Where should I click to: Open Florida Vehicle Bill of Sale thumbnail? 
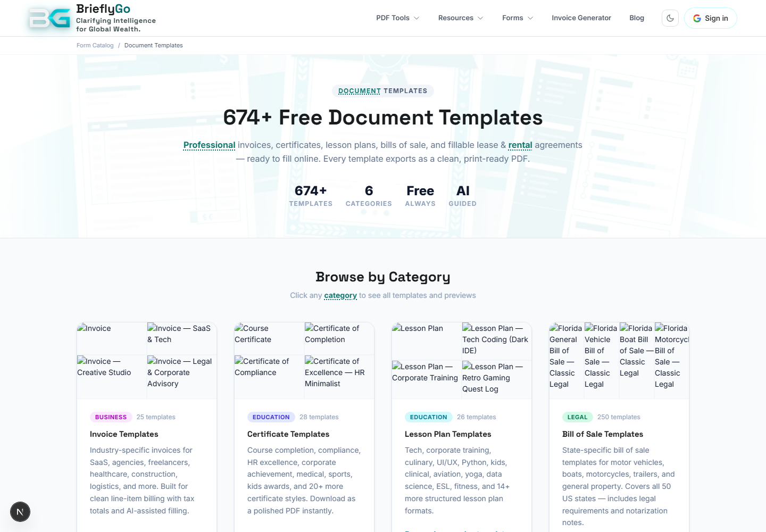(602, 360)
